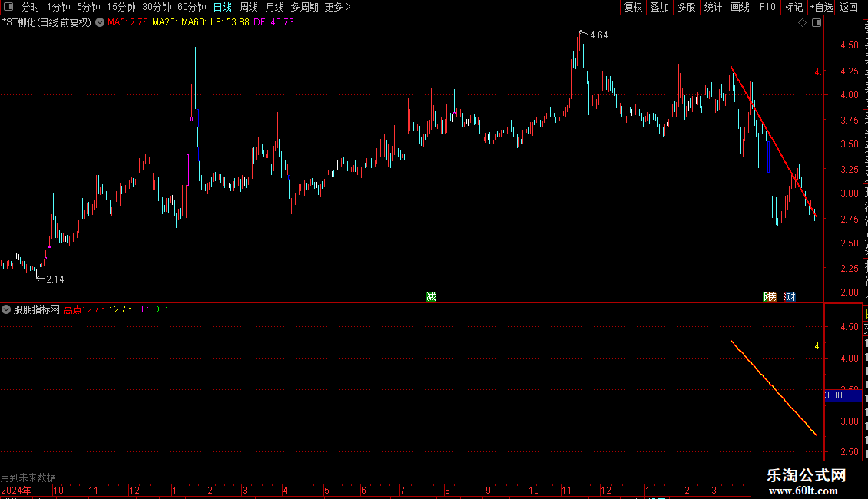Select the 5分钟 period tab
Image resolution: width=868 pixels, height=499 pixels.
pyautogui.click(x=88, y=7)
